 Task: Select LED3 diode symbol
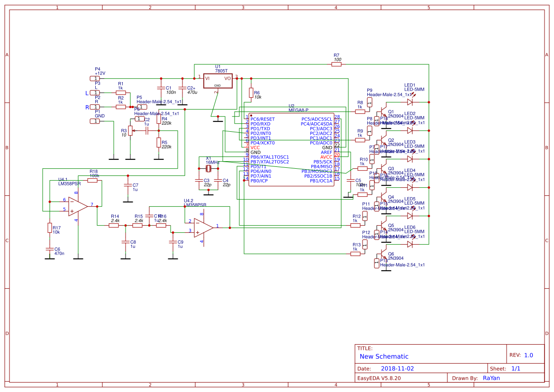(410, 159)
